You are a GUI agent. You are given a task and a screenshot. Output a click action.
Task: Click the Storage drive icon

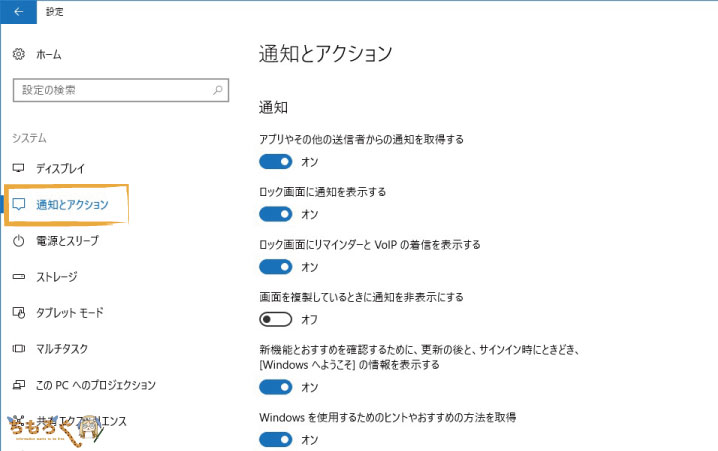click(x=18, y=277)
